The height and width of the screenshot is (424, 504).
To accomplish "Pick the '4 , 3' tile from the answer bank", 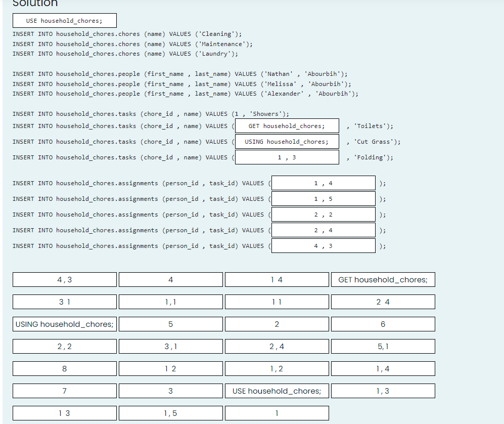I will click(x=65, y=280).
